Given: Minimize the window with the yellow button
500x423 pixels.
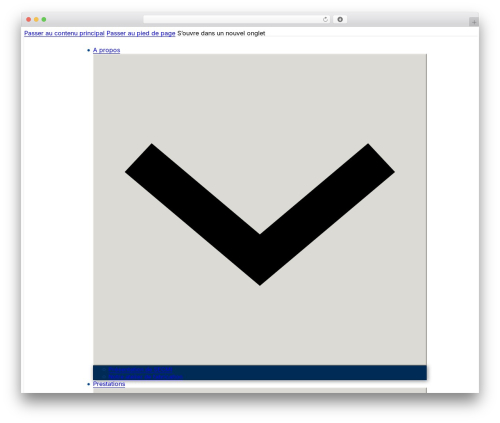Looking at the screenshot, I should [36, 20].
